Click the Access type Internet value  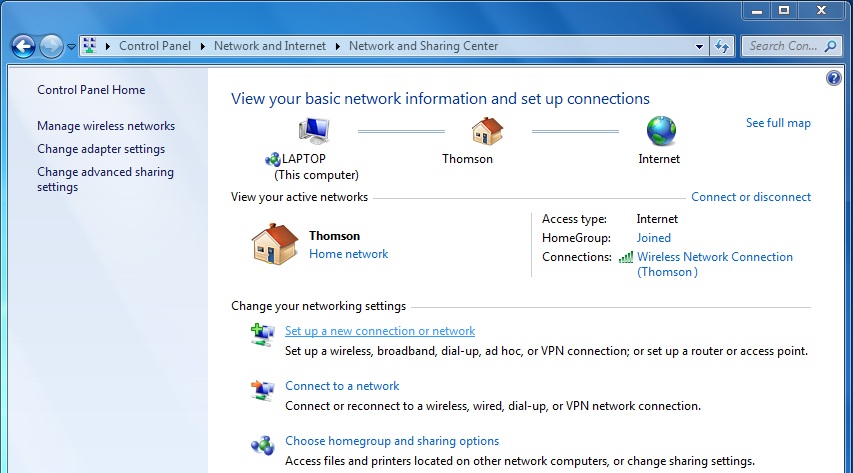(657, 219)
